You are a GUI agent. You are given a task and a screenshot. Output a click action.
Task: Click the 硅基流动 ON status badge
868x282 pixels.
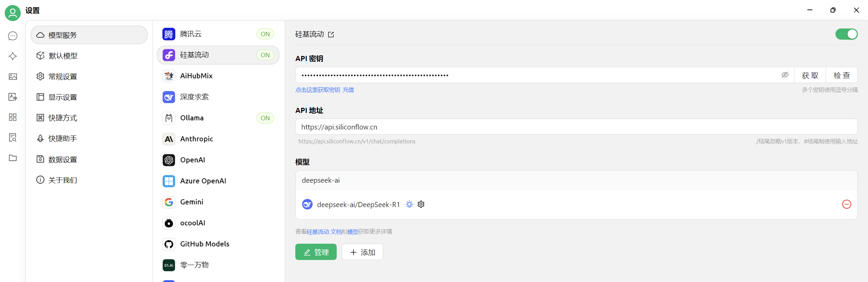265,55
